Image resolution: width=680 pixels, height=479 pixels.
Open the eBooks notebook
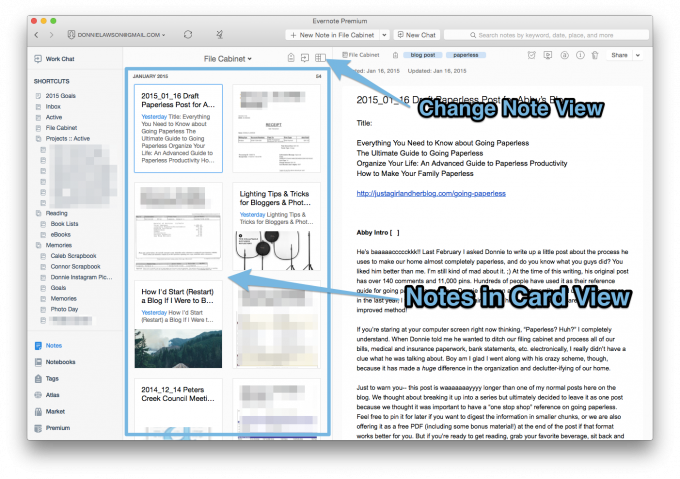tap(56, 235)
